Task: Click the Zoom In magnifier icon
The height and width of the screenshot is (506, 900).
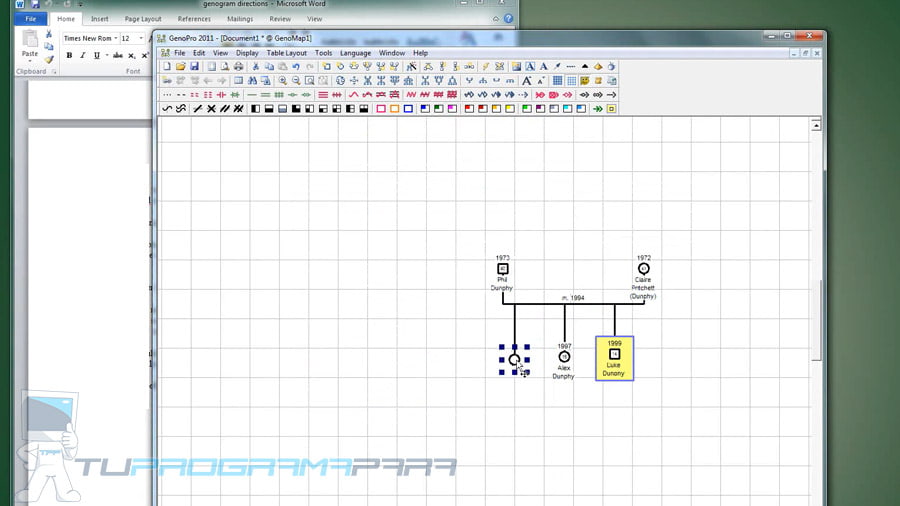Action: (x=282, y=81)
